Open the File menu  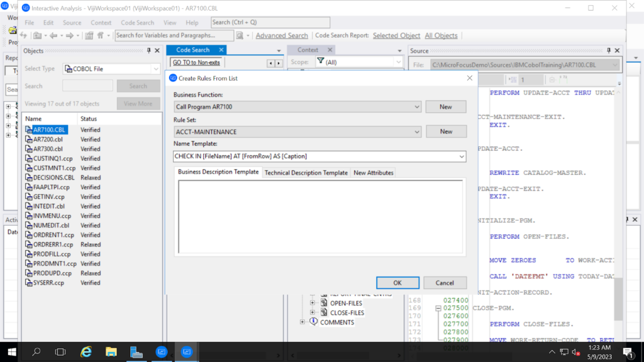(29, 23)
